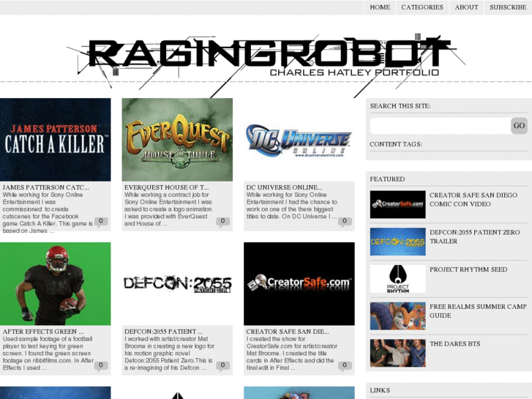This screenshot has width=532, height=399.
Task: Open PROJECT RHYTHM SEED featured link
Action: pos(468,269)
